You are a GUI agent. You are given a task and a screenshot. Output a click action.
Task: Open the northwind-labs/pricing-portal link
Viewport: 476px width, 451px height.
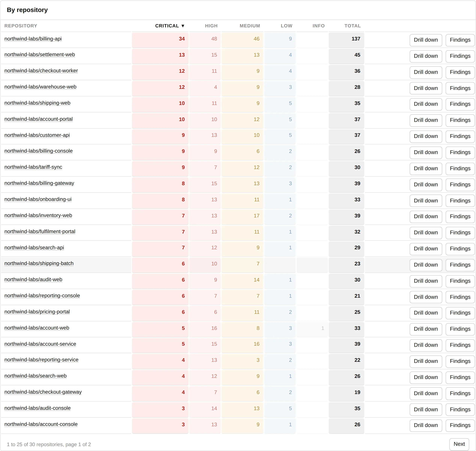(37, 312)
